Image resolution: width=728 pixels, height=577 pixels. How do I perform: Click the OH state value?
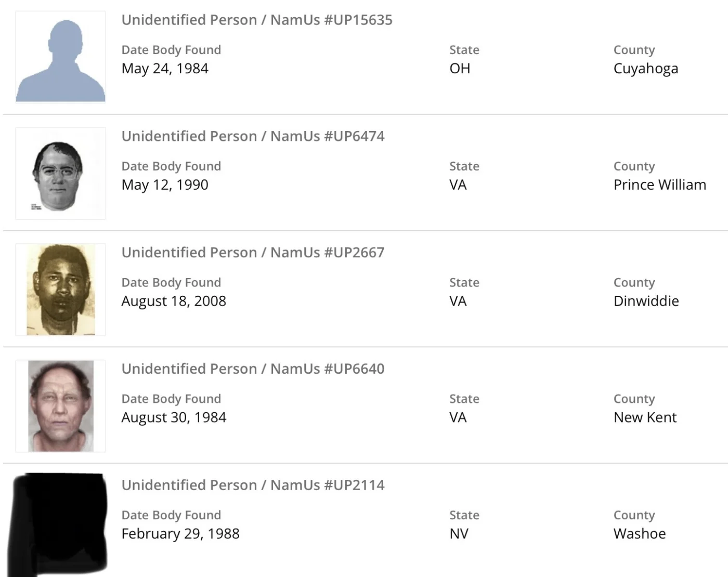(460, 69)
